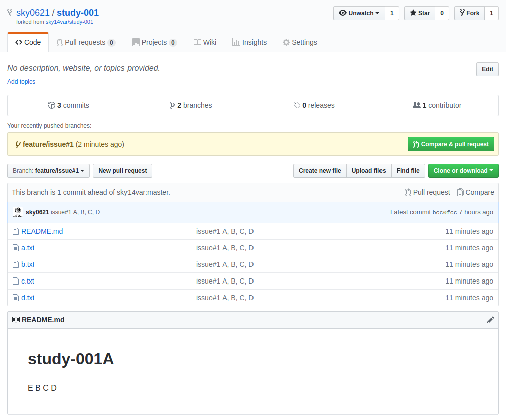Screen dimensions: 506x420
Task: Click feature/issue#1 recently pushed branch name
Action: click(48, 144)
